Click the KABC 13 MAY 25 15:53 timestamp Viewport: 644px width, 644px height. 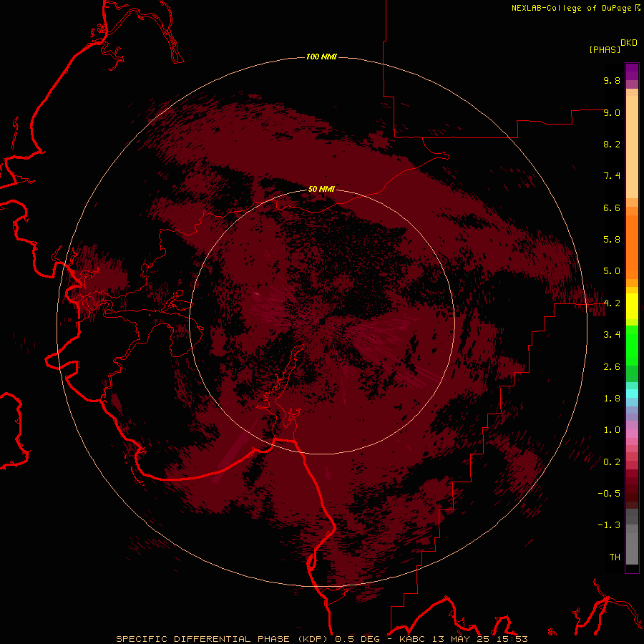point(463,639)
